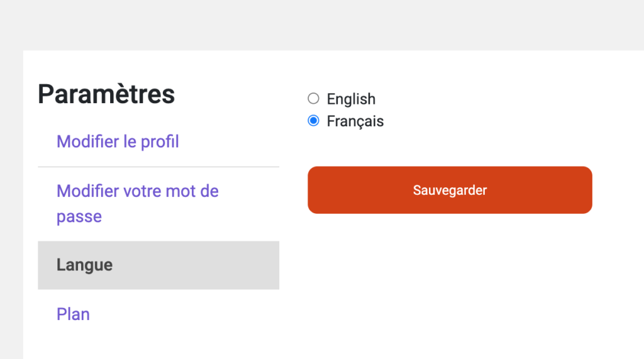Click the word "passe" in the sidebar
The image size is (644, 359).
pyautogui.click(x=79, y=217)
